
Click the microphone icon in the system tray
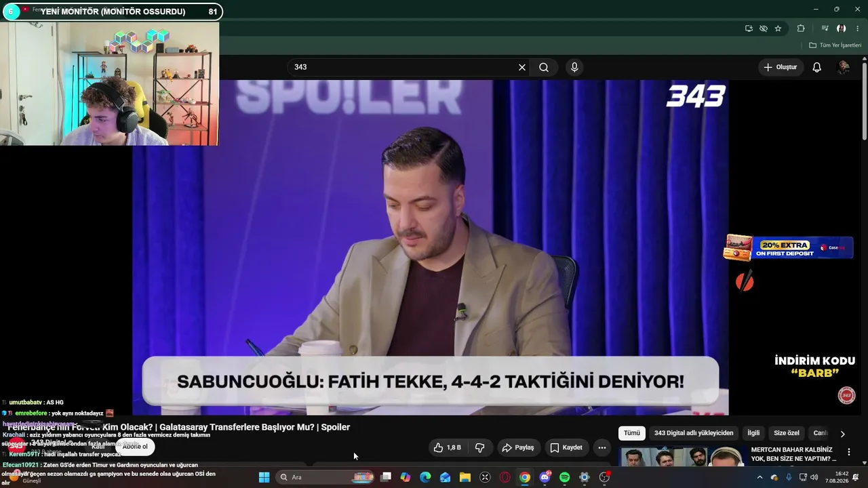click(x=789, y=477)
